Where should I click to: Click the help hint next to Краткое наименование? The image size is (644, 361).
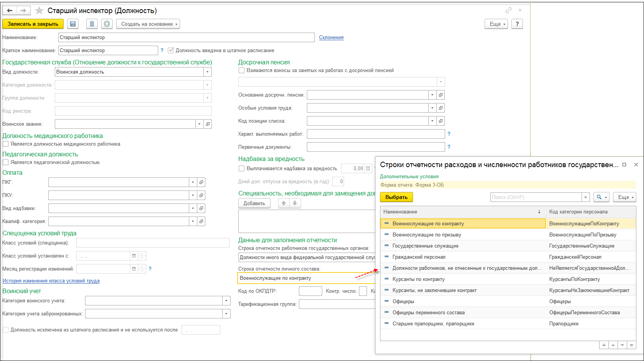(162, 50)
